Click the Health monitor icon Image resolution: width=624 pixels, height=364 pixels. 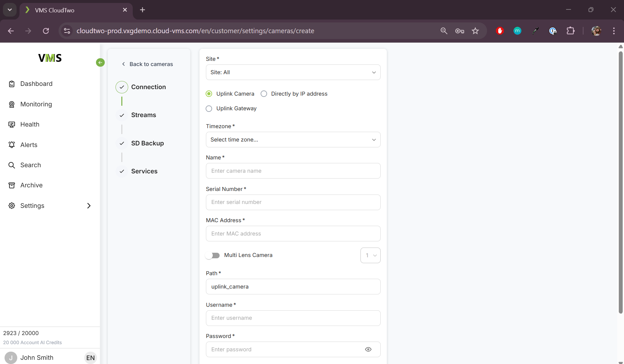tap(12, 125)
